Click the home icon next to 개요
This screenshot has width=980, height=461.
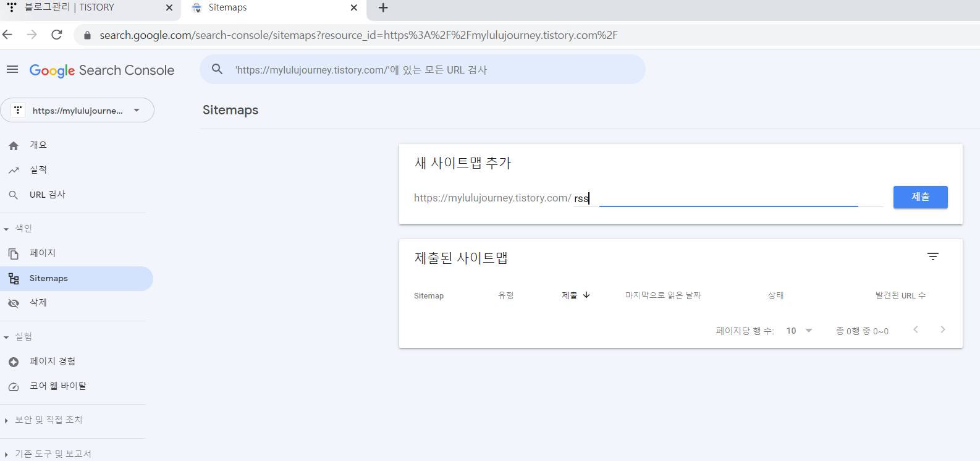point(14,146)
